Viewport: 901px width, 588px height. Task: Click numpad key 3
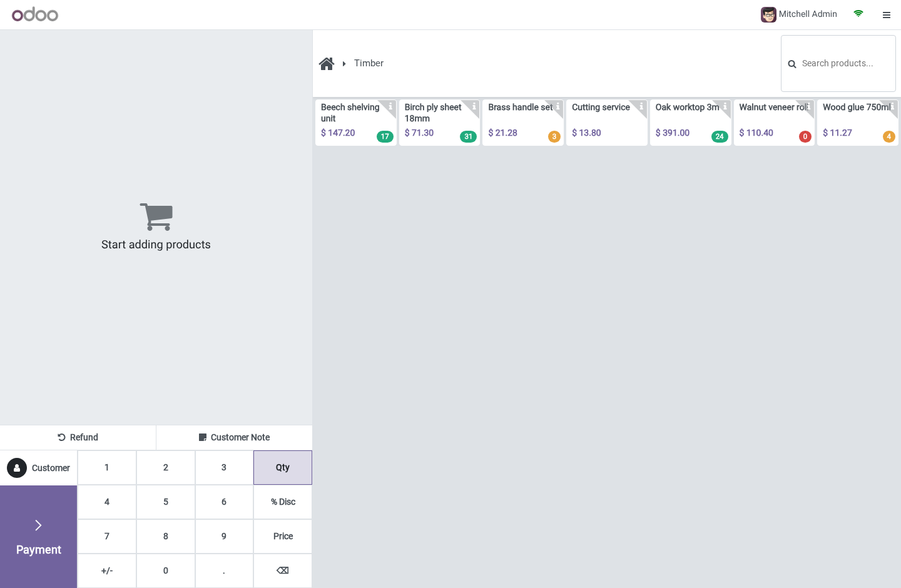click(x=224, y=467)
